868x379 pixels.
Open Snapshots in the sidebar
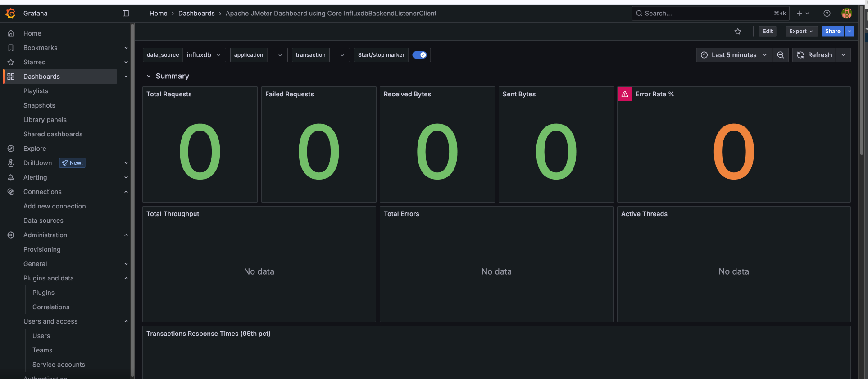click(39, 105)
